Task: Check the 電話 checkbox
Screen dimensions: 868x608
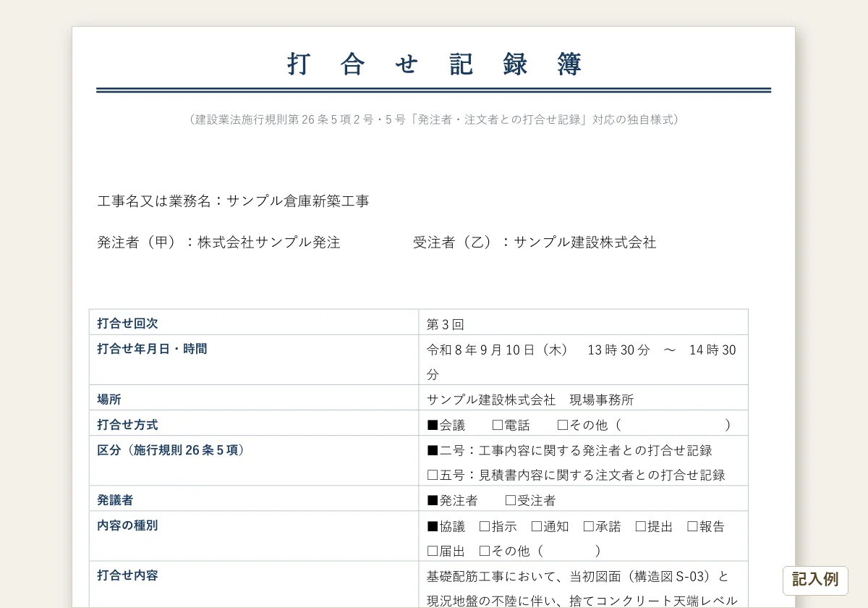Action: pyautogui.click(x=498, y=426)
